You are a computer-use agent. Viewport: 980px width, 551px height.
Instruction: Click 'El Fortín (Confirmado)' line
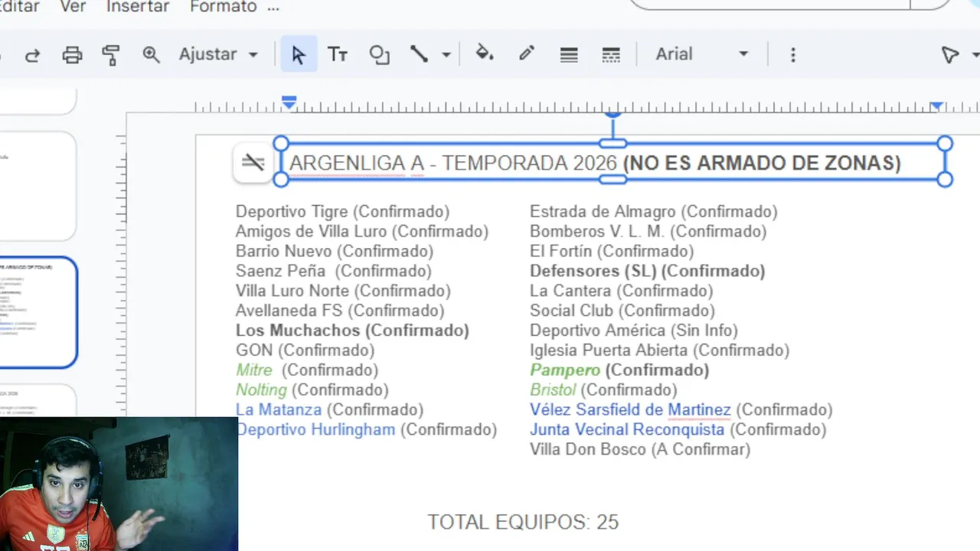(612, 251)
